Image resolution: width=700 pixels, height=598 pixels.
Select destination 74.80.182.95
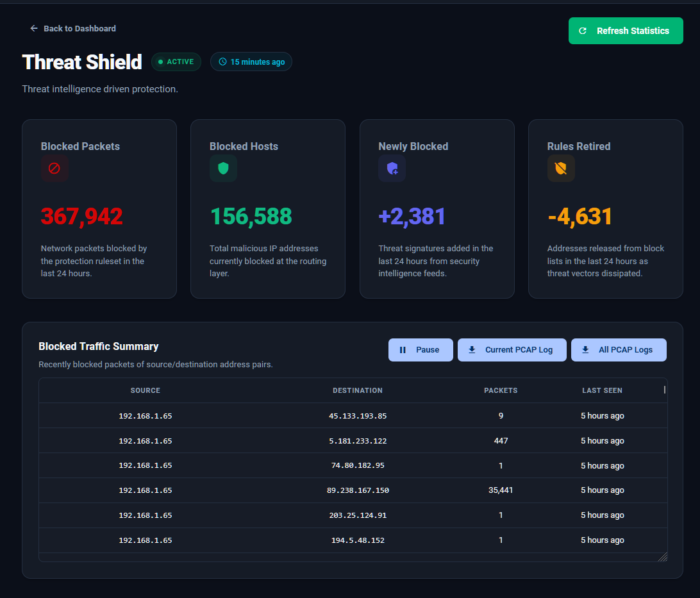point(358,465)
